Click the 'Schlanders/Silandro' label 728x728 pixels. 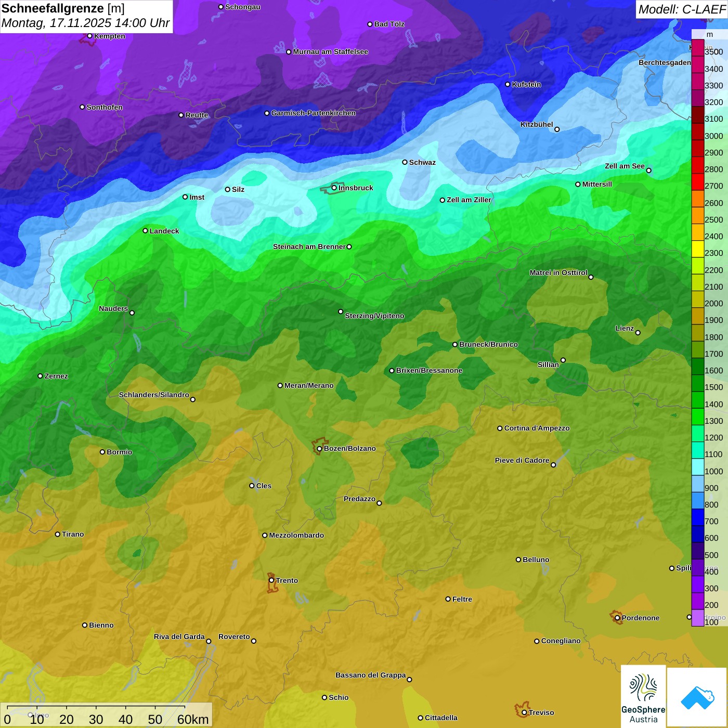(x=154, y=395)
